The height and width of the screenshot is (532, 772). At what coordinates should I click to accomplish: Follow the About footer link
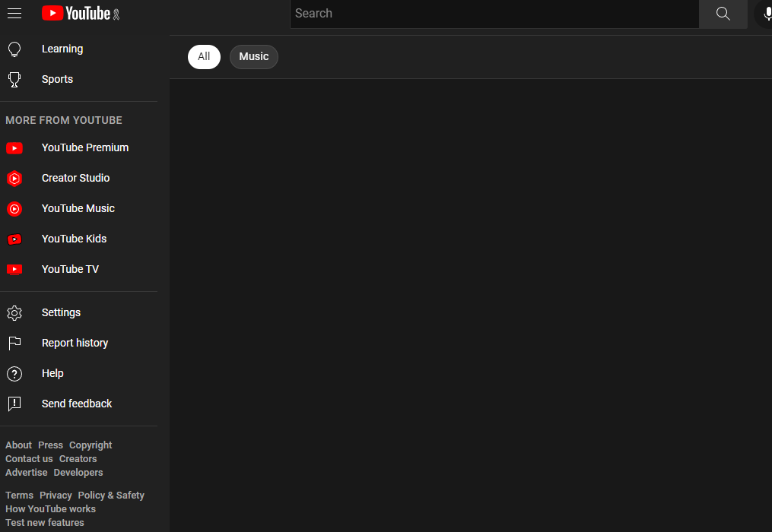[19, 445]
